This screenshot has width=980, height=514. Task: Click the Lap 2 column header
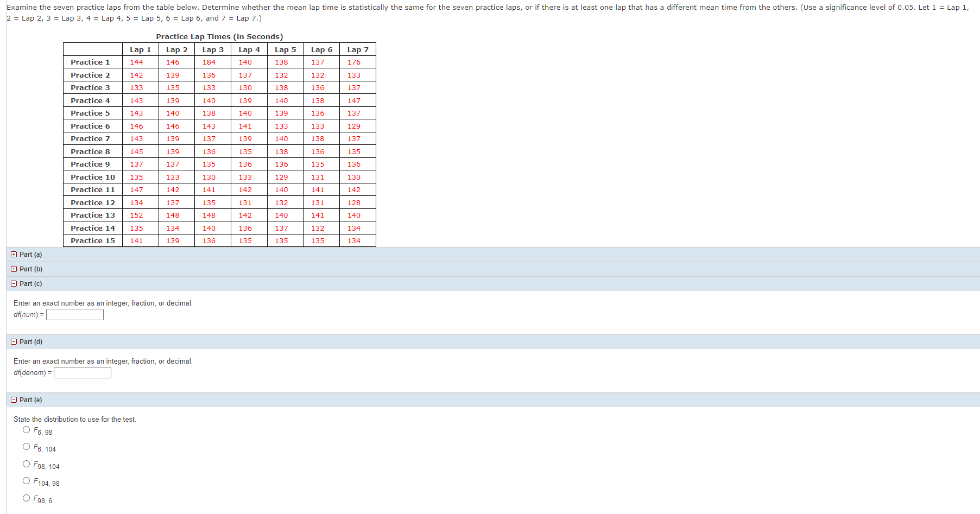(x=176, y=49)
